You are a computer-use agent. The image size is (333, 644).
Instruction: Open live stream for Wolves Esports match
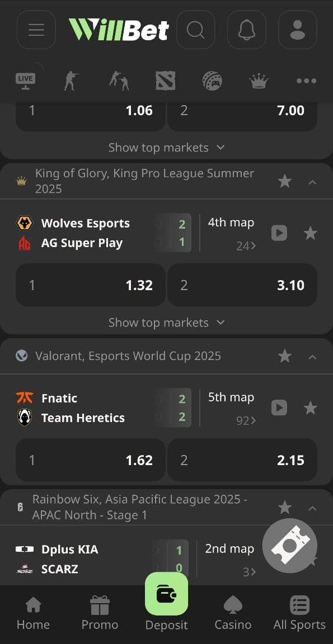pyautogui.click(x=279, y=233)
